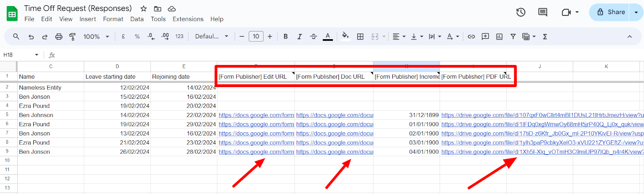This screenshot has width=644, height=194.
Task: Open the fill color picker
Action: (345, 36)
